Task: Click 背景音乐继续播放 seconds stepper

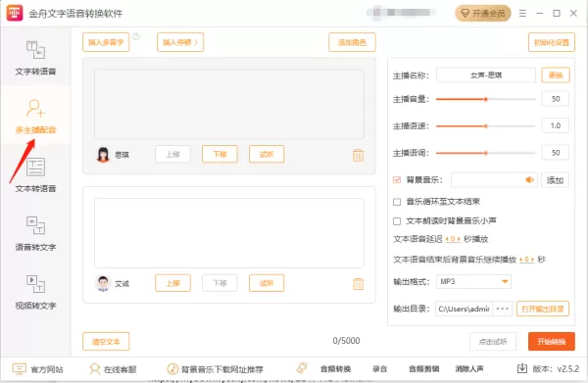Action: click(526, 260)
